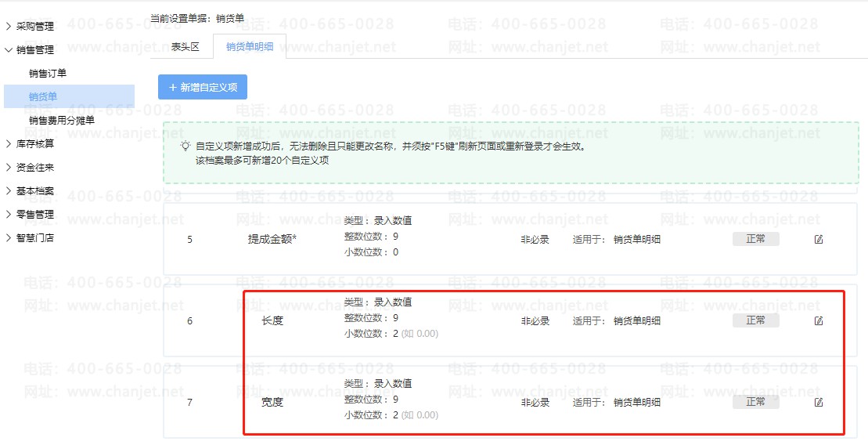This screenshot has width=868, height=445.
Task: Click the 新增自定义项 button
Action: (203, 87)
